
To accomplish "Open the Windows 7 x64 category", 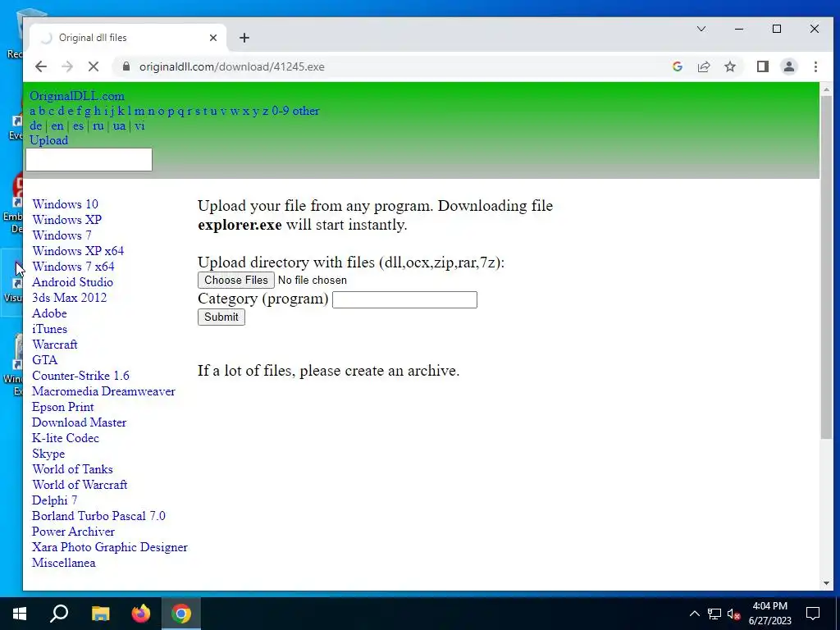I will (73, 267).
